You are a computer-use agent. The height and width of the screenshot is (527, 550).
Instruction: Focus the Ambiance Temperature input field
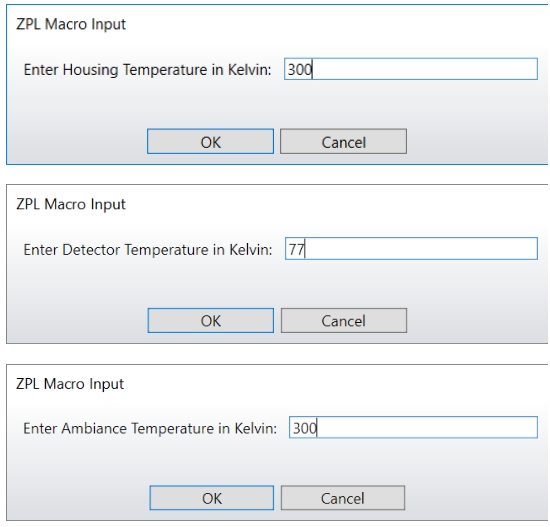tap(413, 427)
